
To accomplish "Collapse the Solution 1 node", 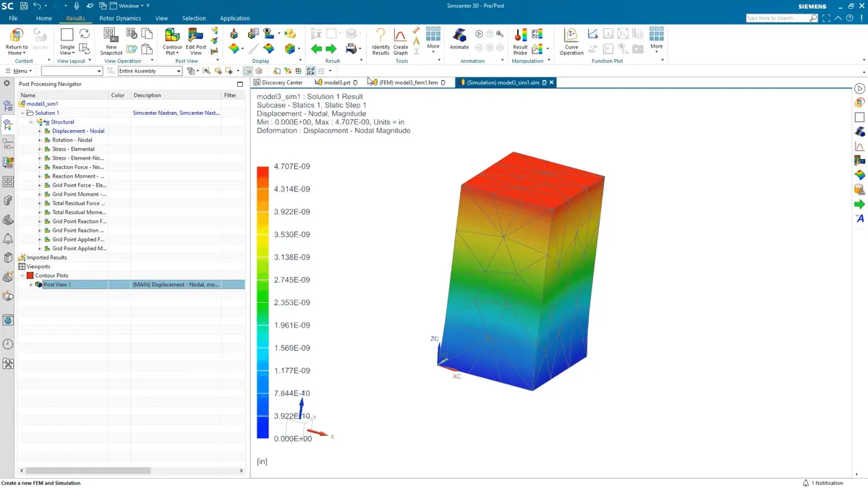I will tap(22, 113).
